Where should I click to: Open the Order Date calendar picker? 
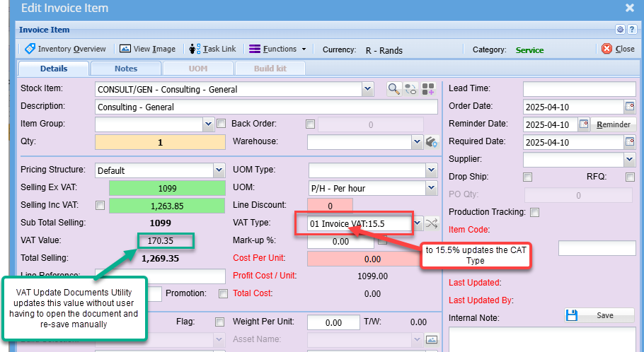pos(629,107)
